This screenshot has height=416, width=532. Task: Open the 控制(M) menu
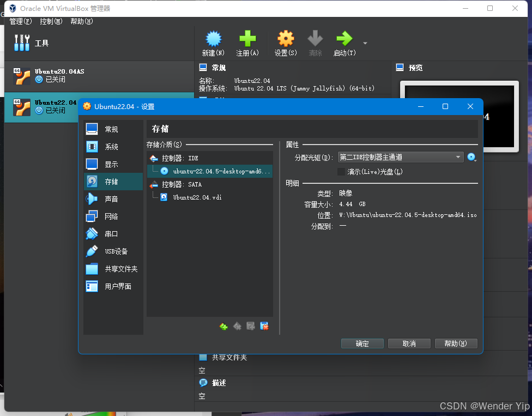pyautogui.click(x=51, y=21)
